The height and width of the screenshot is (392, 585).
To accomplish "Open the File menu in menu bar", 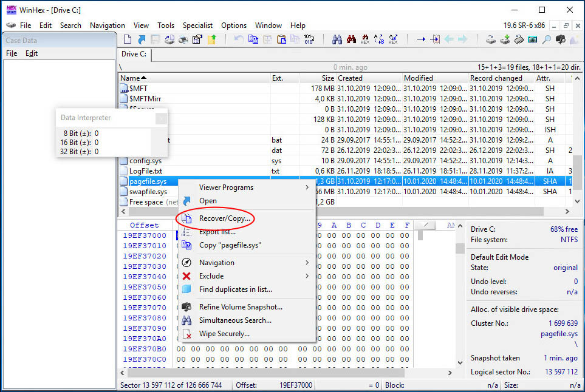I will 26,25.
